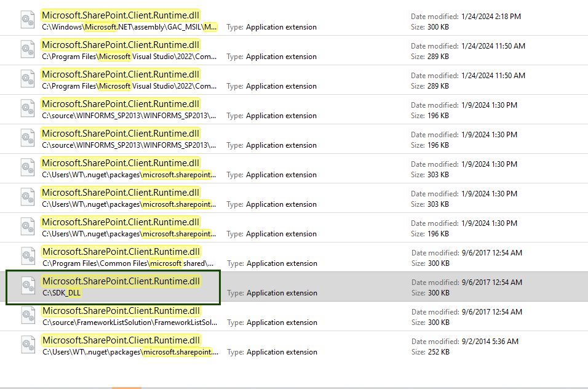Select the icon for the Common Files DLL
The width and height of the screenshot is (588, 389).
pyautogui.click(x=28, y=256)
